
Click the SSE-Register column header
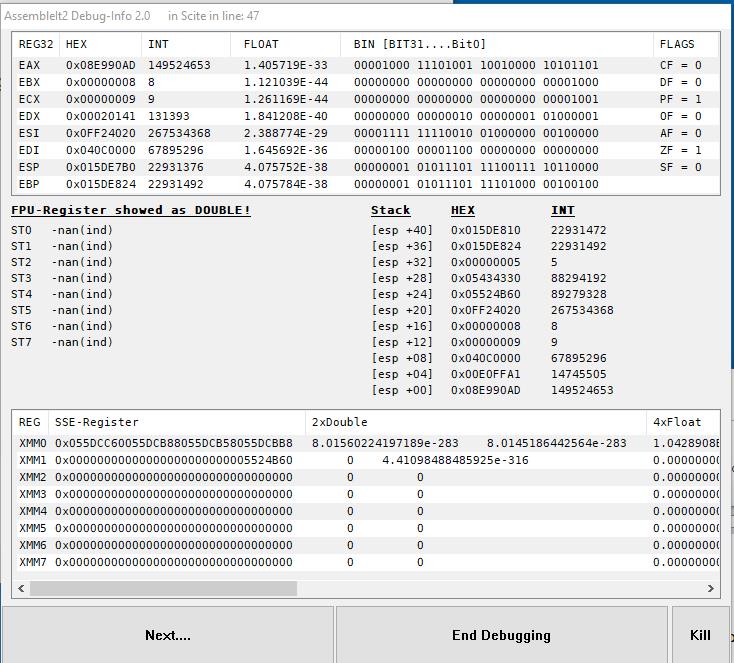175,422
